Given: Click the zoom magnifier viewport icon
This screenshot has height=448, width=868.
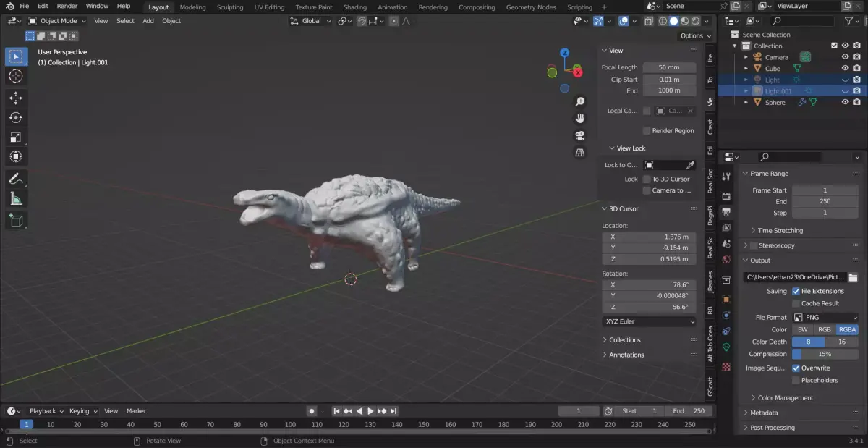Looking at the screenshot, I should click(x=579, y=101).
